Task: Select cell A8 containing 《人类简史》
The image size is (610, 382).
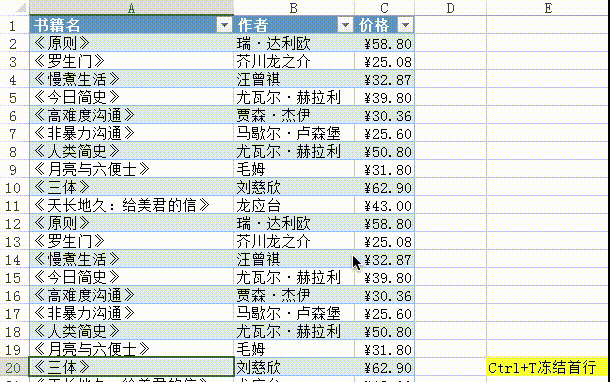Action: pyautogui.click(x=131, y=151)
